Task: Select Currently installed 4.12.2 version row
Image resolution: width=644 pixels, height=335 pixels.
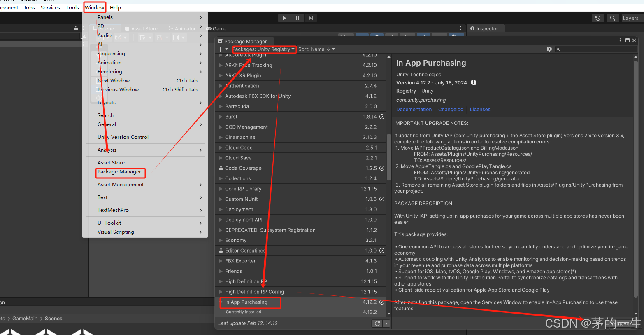Action: point(300,312)
